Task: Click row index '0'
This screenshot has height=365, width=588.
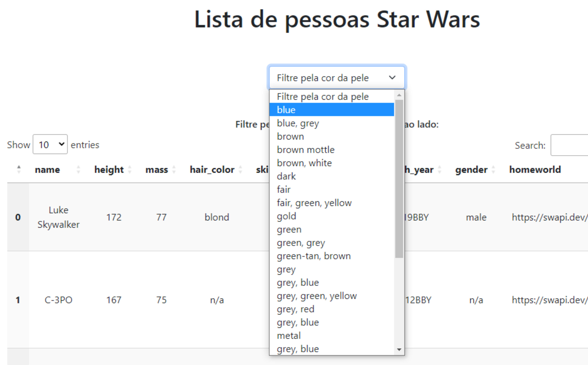Action: (x=18, y=217)
